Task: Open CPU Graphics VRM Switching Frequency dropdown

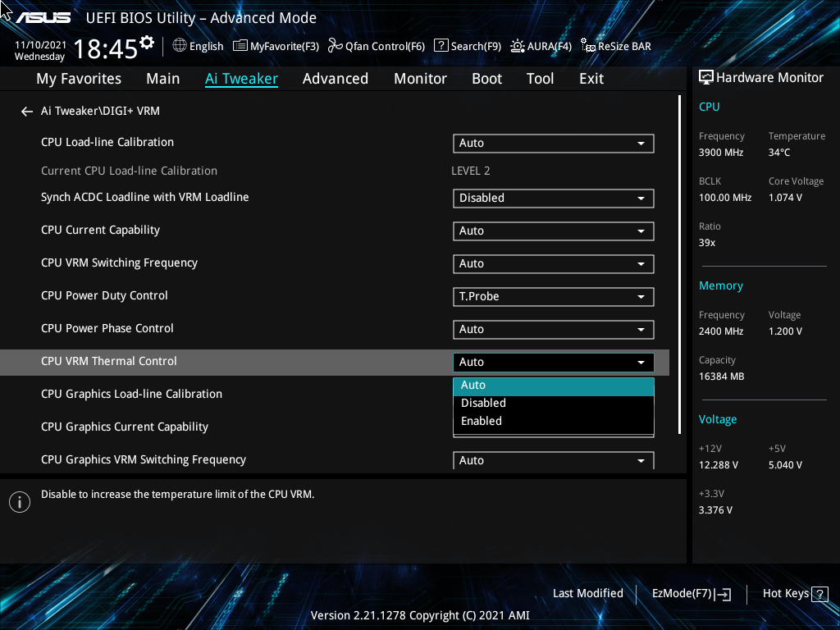Action: coord(554,460)
